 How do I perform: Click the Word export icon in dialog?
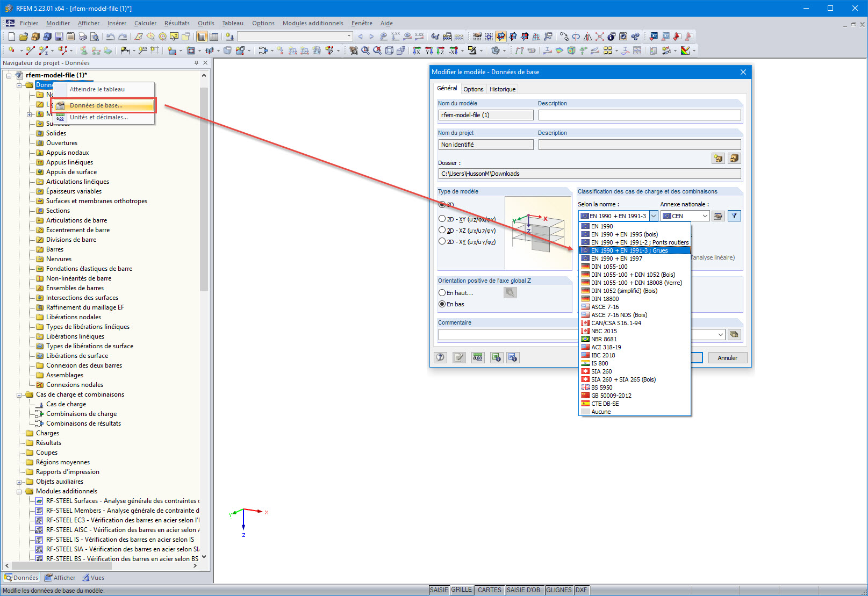(x=513, y=357)
